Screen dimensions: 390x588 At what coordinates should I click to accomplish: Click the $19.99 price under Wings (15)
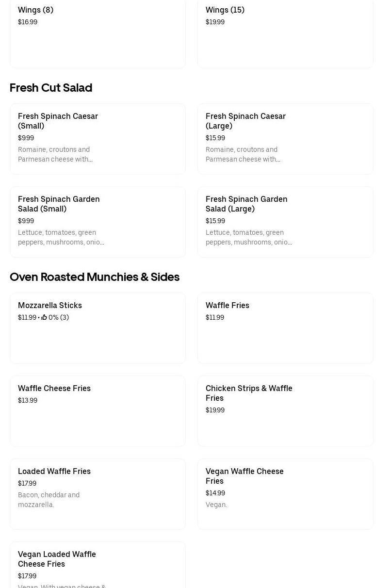215,22
